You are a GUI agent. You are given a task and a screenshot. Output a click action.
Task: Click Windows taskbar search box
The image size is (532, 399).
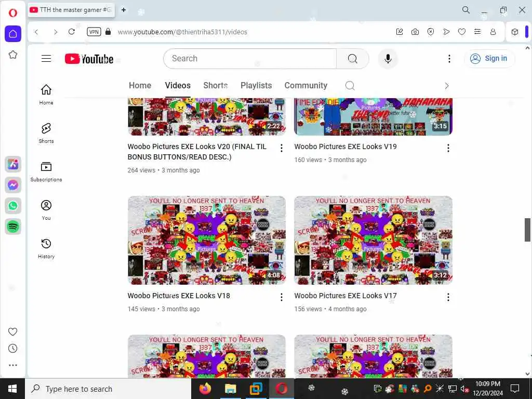pyautogui.click(x=108, y=389)
